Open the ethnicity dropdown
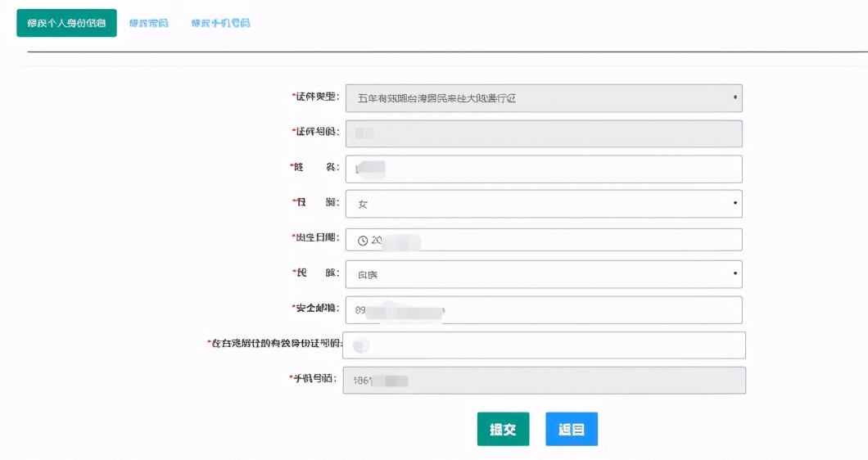This screenshot has height=460, width=868. pyautogui.click(x=544, y=274)
